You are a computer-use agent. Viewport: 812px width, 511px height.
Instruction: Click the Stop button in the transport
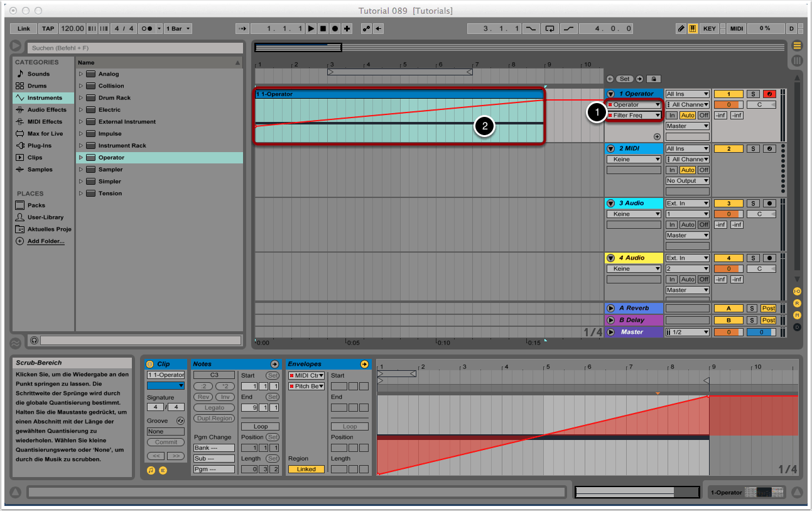click(x=323, y=29)
